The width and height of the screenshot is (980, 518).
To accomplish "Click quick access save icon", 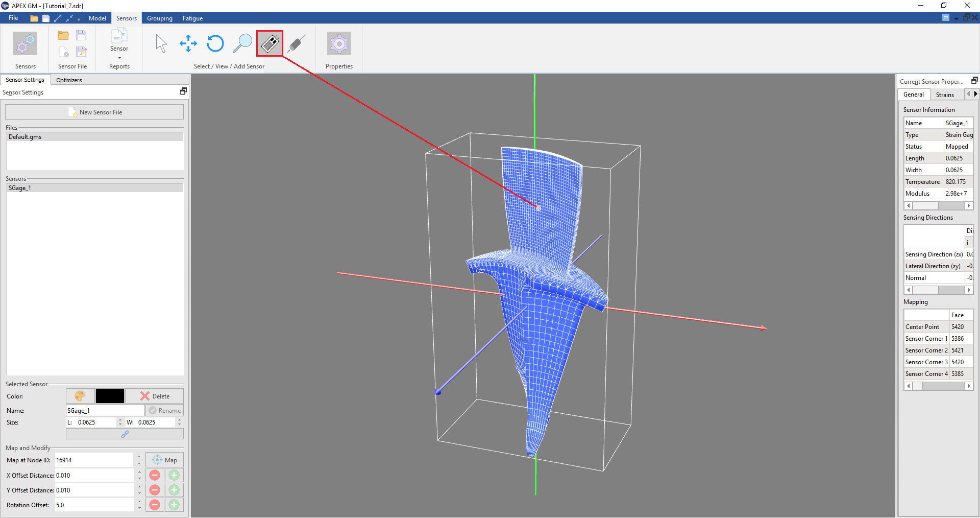I will 46,18.
